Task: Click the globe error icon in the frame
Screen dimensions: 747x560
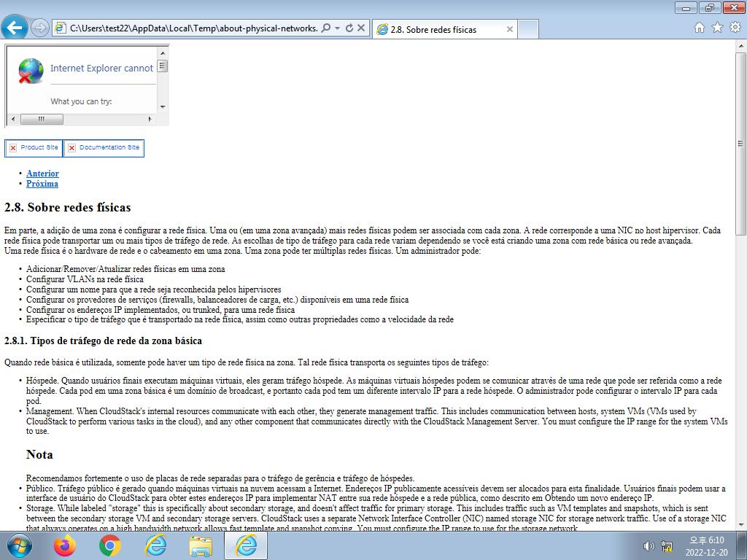Action: [31, 71]
